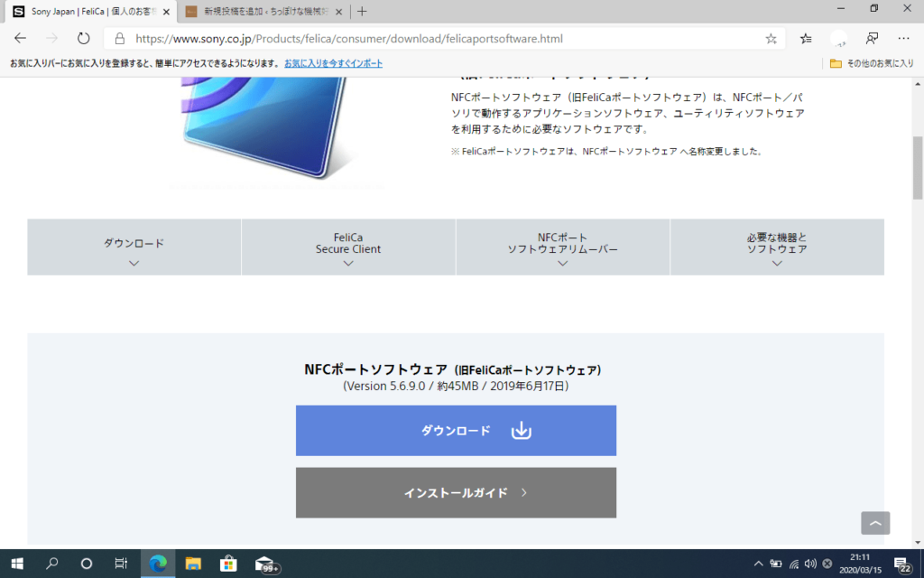Open the feedback person icon

coord(872,39)
